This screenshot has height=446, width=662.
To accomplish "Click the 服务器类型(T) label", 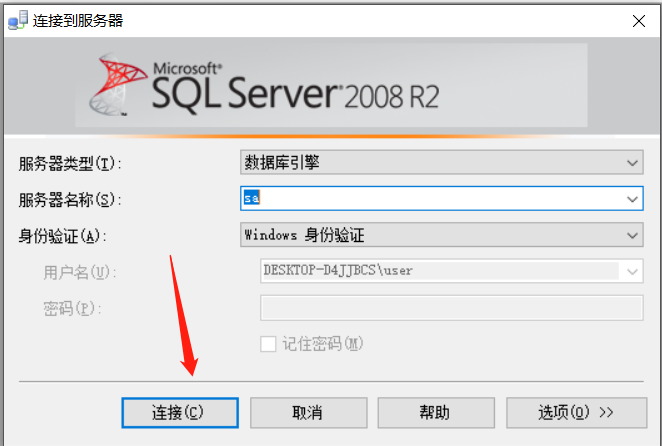I will [70, 163].
